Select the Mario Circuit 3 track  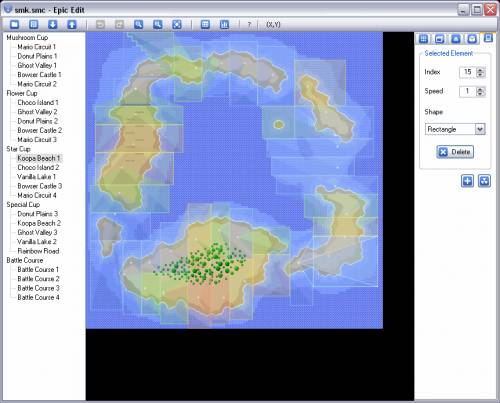37,140
